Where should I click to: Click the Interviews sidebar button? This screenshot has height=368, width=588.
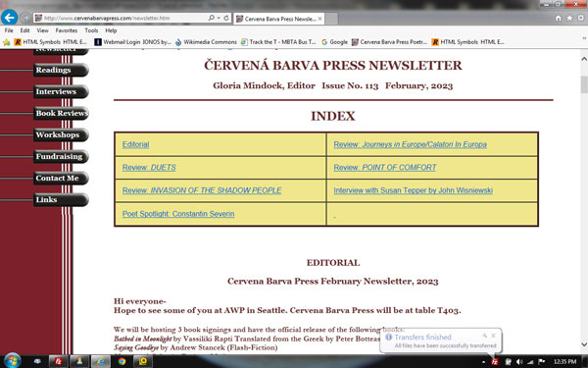[61, 91]
